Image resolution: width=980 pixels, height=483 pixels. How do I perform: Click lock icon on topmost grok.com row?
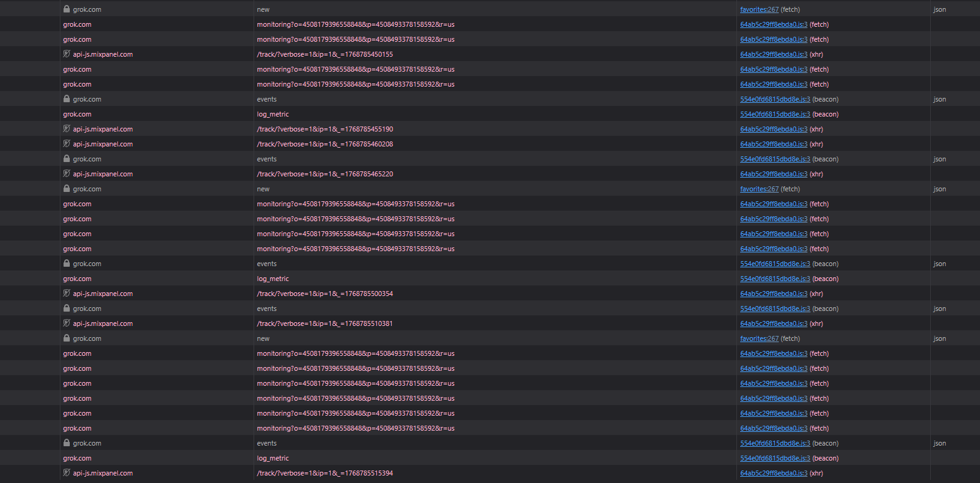coord(67,9)
